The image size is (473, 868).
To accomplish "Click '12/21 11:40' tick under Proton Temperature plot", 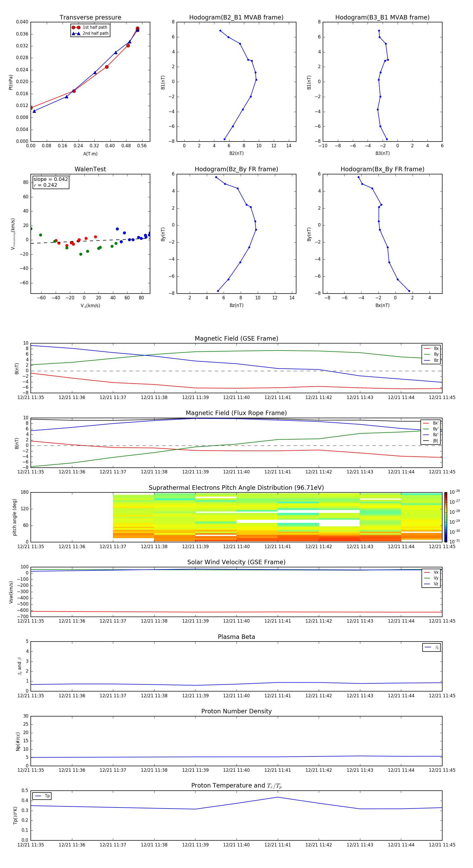I will [236, 845].
